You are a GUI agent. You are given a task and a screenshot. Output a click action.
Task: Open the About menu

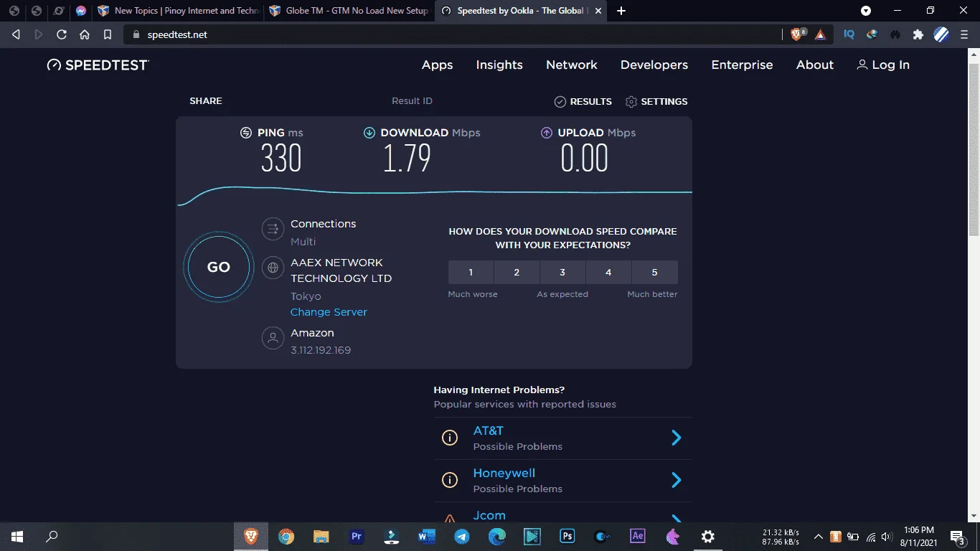815,65
